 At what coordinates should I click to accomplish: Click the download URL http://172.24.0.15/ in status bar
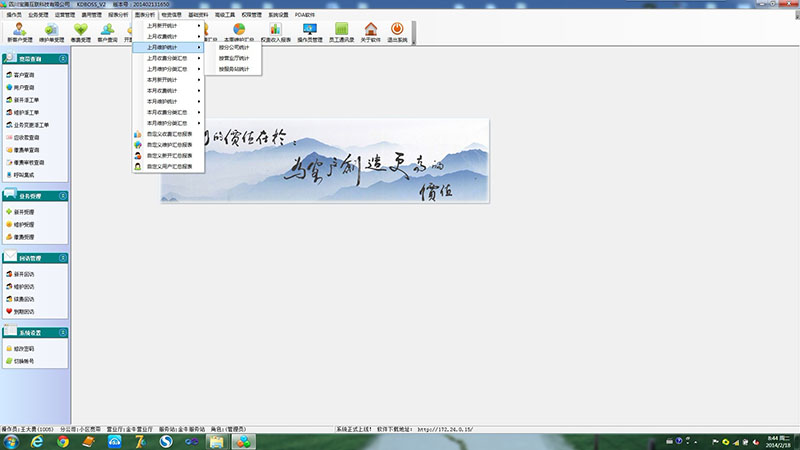pos(445,430)
